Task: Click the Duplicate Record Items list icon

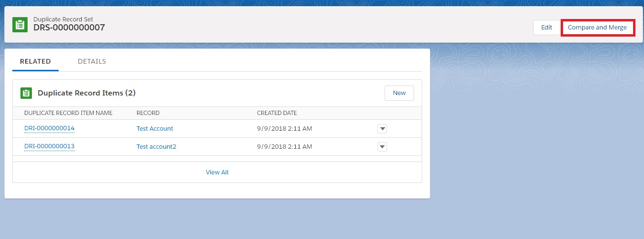Action: coord(26,93)
